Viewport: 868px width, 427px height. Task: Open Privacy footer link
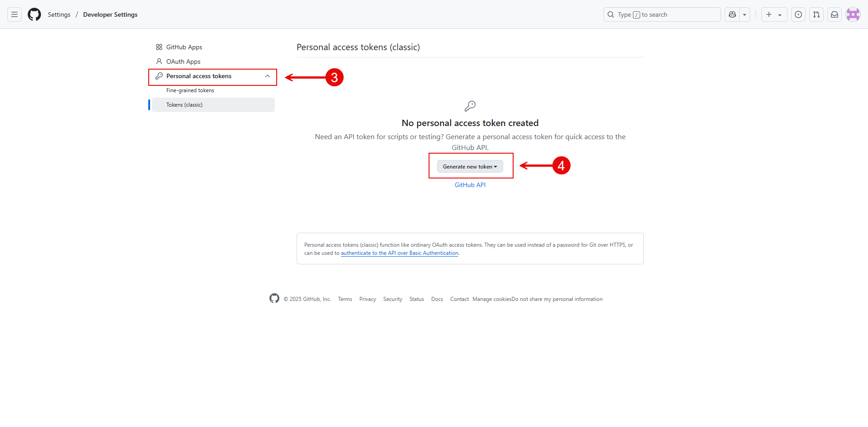click(x=368, y=299)
